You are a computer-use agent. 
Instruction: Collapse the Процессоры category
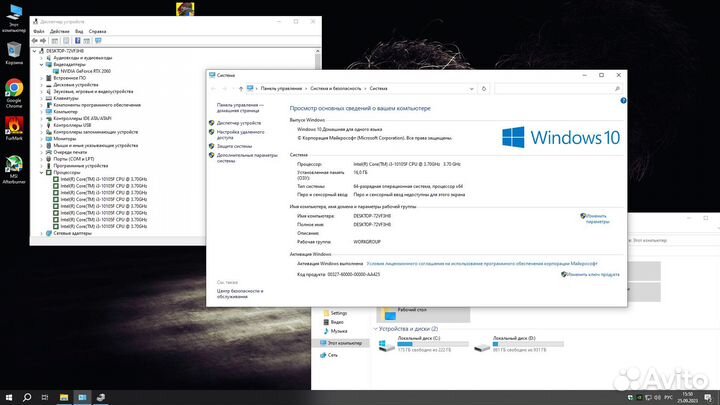41,173
